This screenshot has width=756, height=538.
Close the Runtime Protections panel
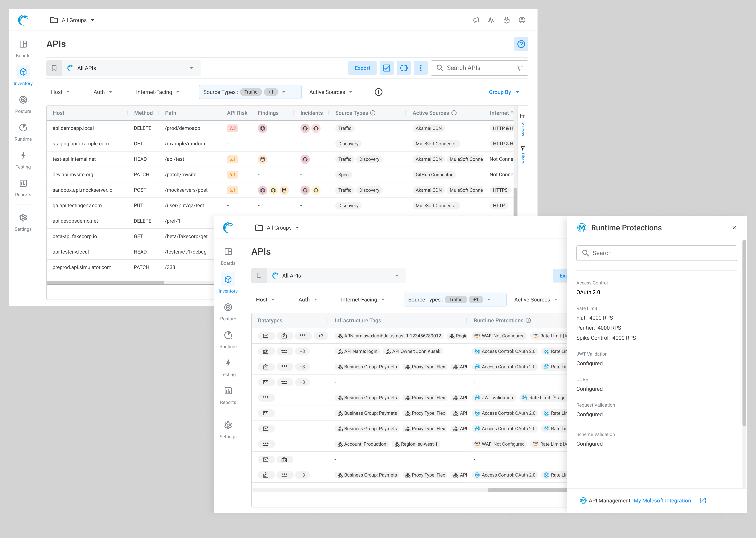[x=734, y=228]
